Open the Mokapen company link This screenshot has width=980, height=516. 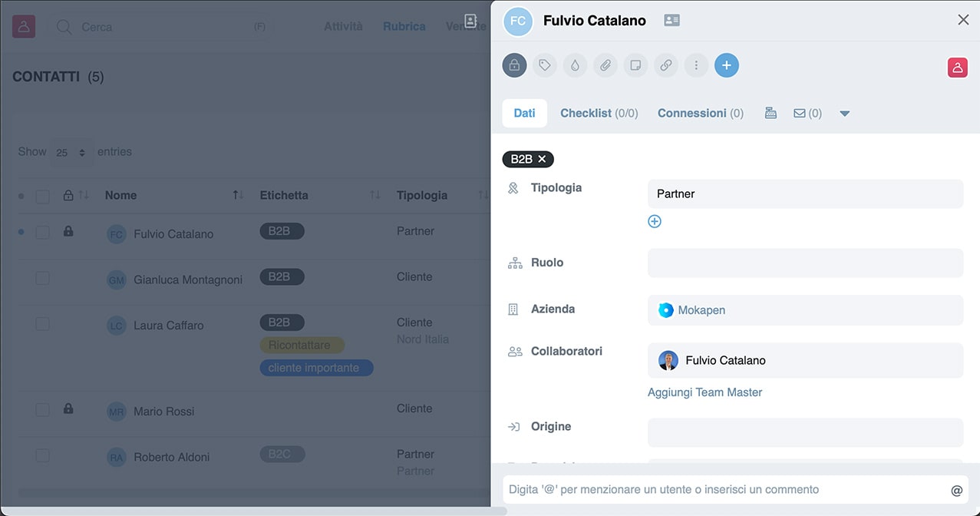(x=701, y=310)
